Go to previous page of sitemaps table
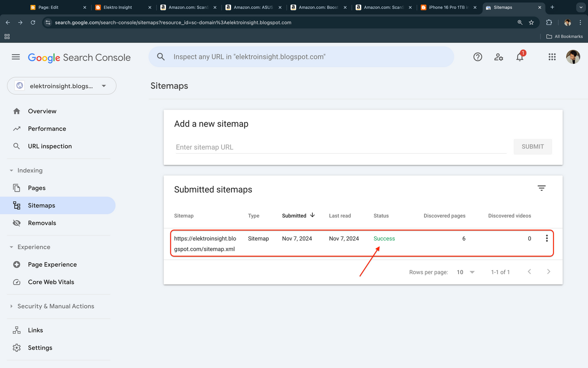 (529, 272)
